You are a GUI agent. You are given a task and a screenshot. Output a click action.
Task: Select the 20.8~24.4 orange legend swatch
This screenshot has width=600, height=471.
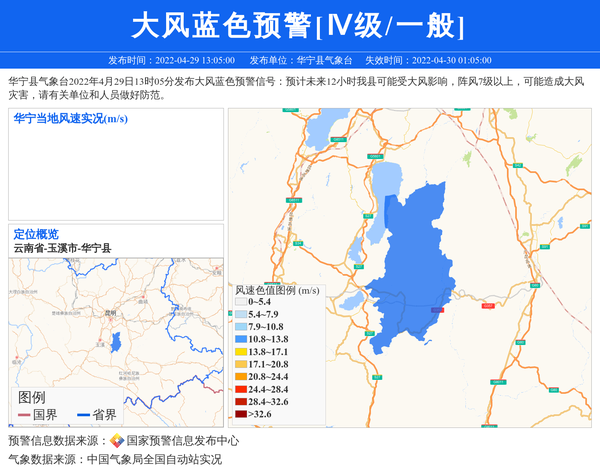coord(240,377)
